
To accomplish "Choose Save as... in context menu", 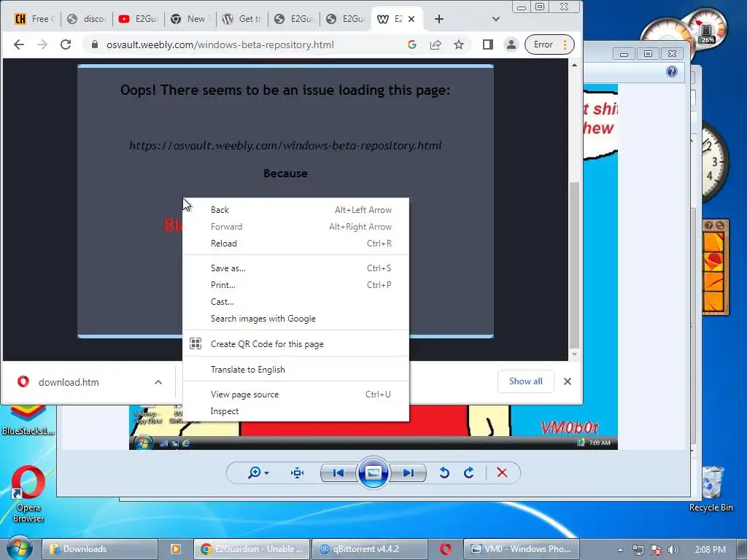I will [x=296, y=268].
